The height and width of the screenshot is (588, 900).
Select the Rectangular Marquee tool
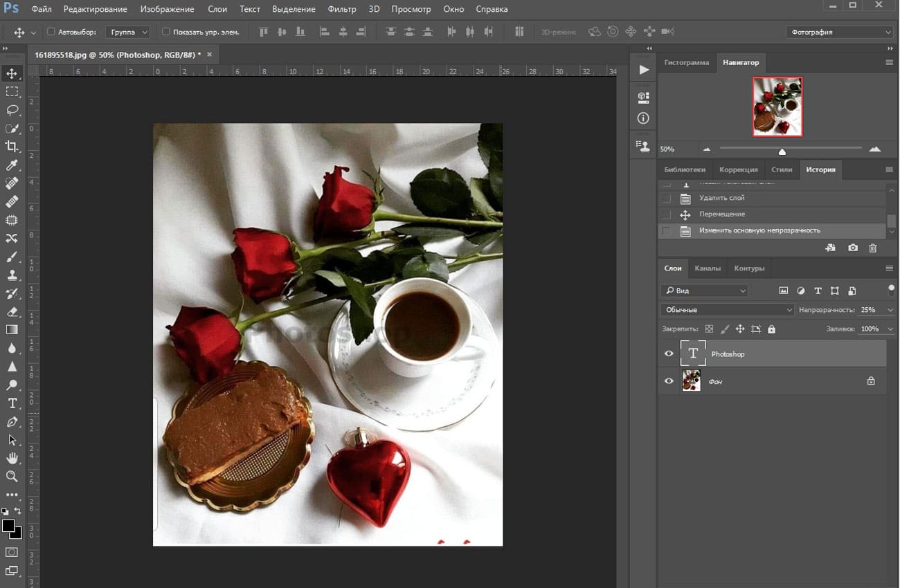[x=12, y=91]
